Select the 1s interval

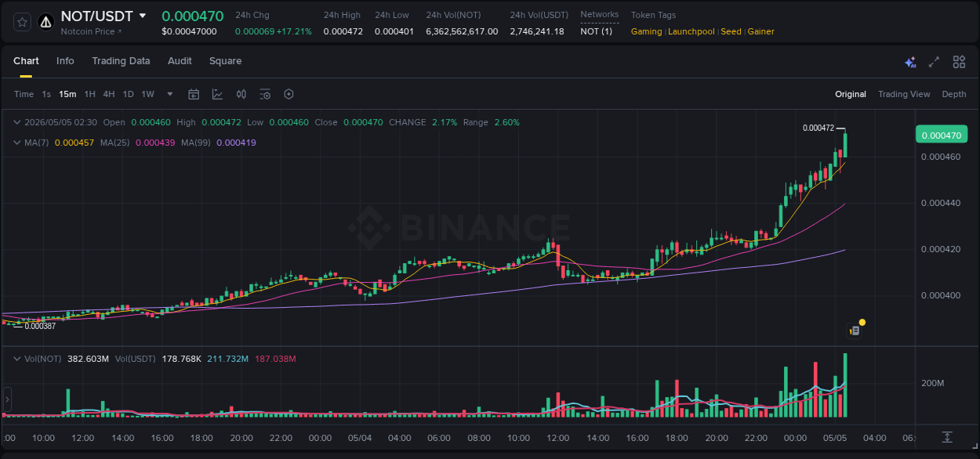(x=46, y=94)
